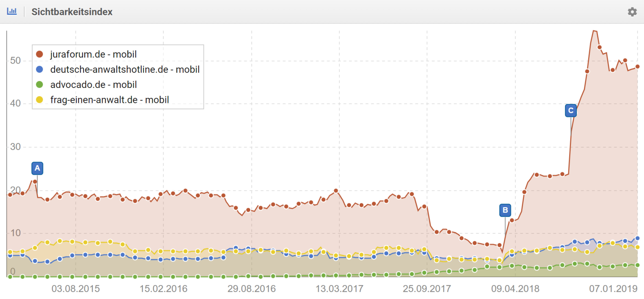Click the blue deutsche-anwaltshotline legend dot
The image size is (644, 299).
40,69
